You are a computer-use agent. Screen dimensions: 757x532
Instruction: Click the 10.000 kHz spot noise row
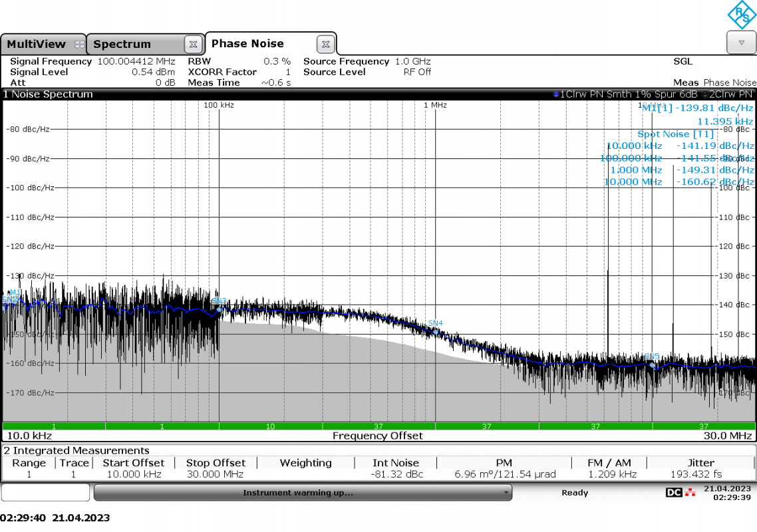tap(680, 146)
